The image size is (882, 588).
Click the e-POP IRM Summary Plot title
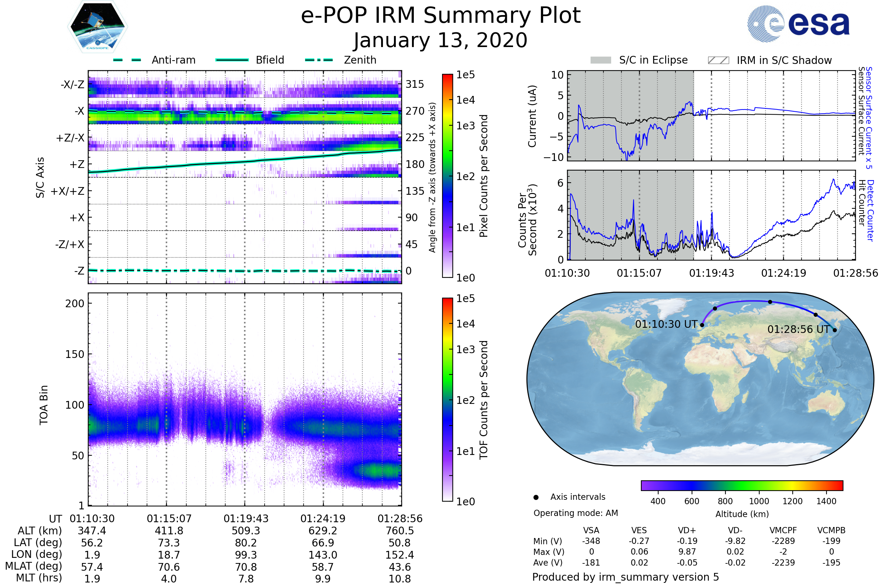pyautogui.click(x=441, y=16)
